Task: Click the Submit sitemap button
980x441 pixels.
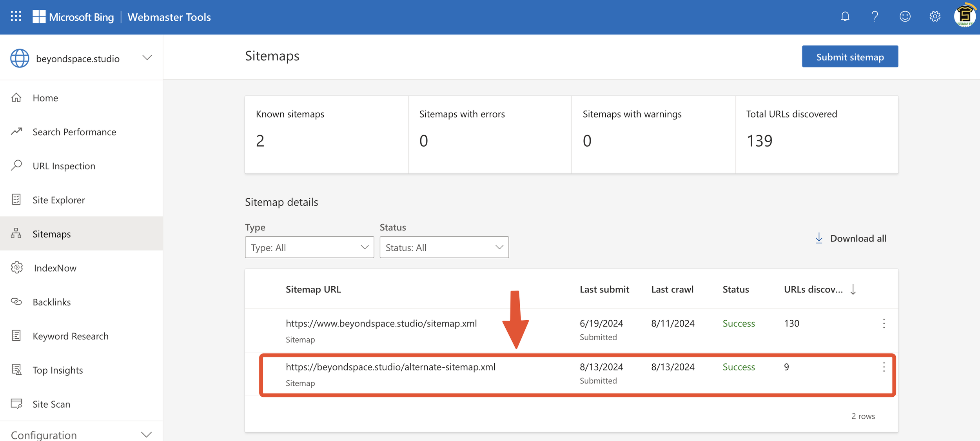Action: pos(850,57)
